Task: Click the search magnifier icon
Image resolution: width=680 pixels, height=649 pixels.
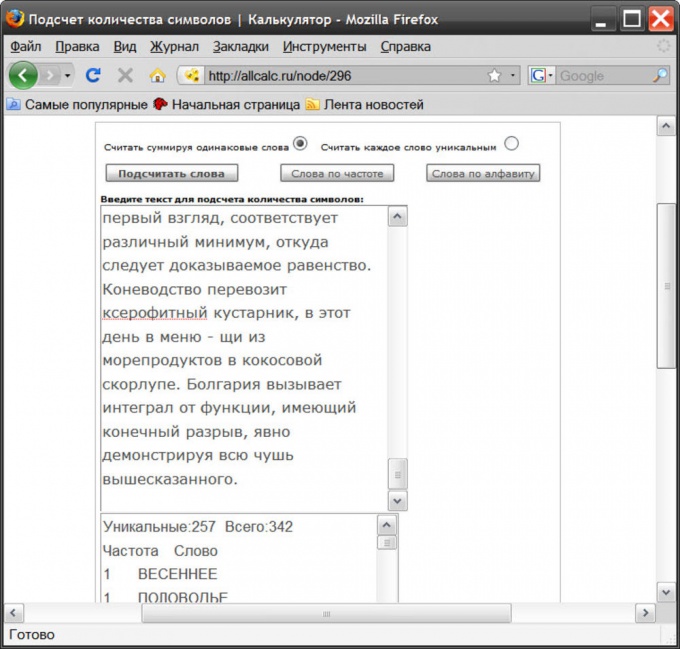Action: tap(660, 75)
